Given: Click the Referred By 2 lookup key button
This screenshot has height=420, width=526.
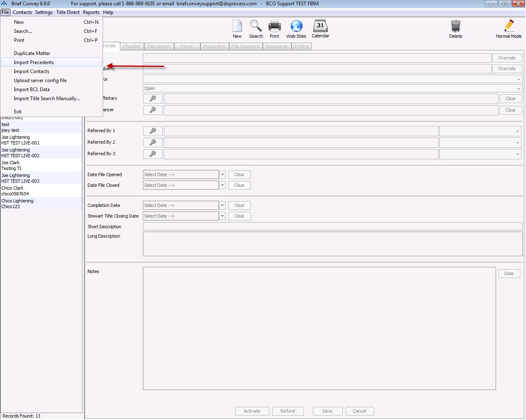Looking at the screenshot, I should coord(153,142).
